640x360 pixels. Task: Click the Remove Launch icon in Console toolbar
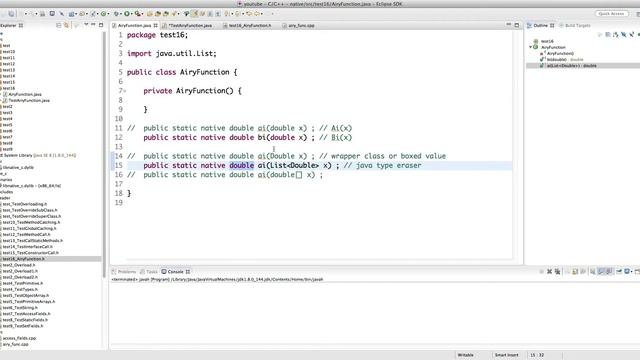pos(549,271)
